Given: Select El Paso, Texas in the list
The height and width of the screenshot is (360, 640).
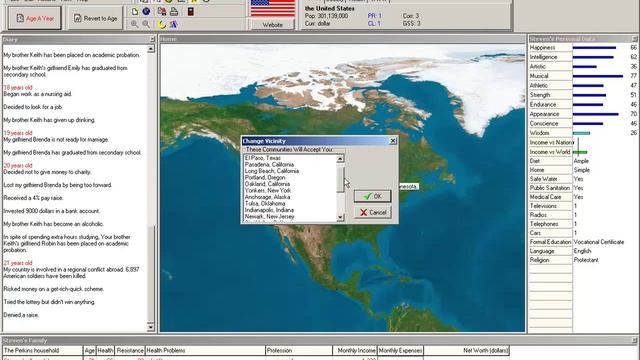Looking at the screenshot, I should (262, 158).
